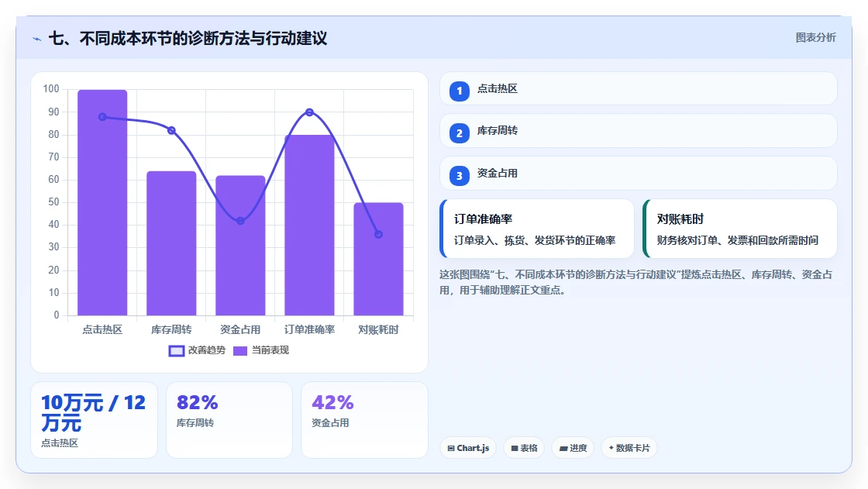Click the 10万元 / 12万元 stat value
Viewport: 868px width, 489px height.
pyautogui.click(x=93, y=412)
